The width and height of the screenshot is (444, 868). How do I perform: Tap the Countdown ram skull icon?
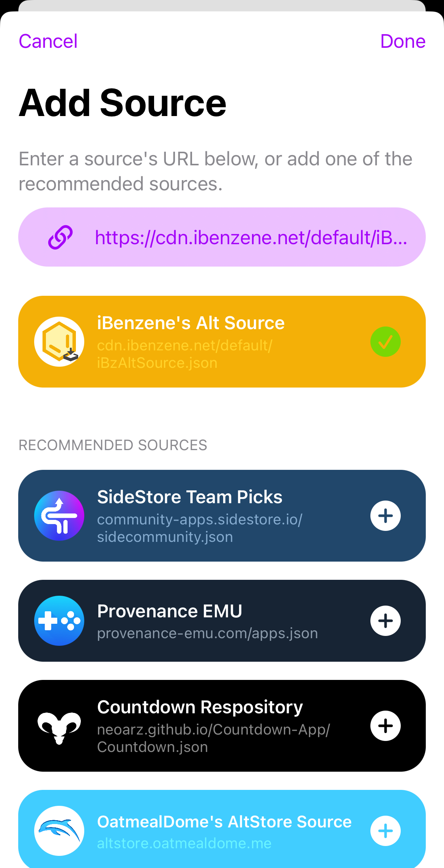(59, 726)
